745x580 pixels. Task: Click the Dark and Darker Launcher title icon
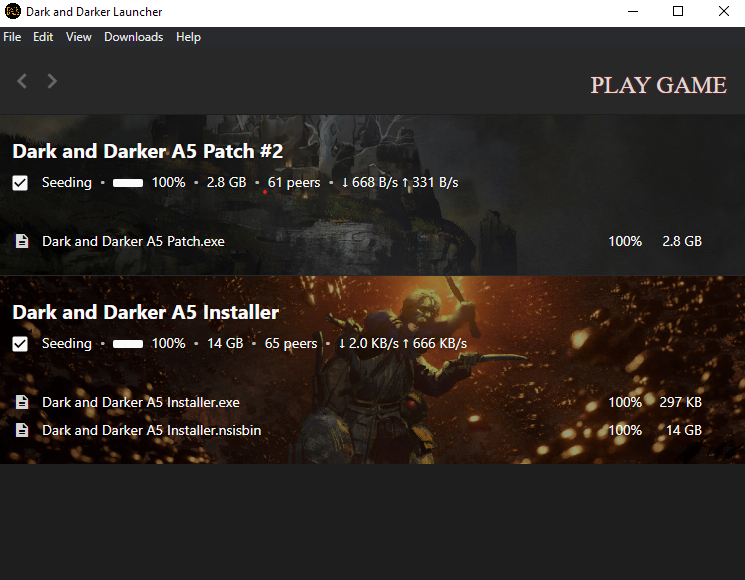pos(13,11)
